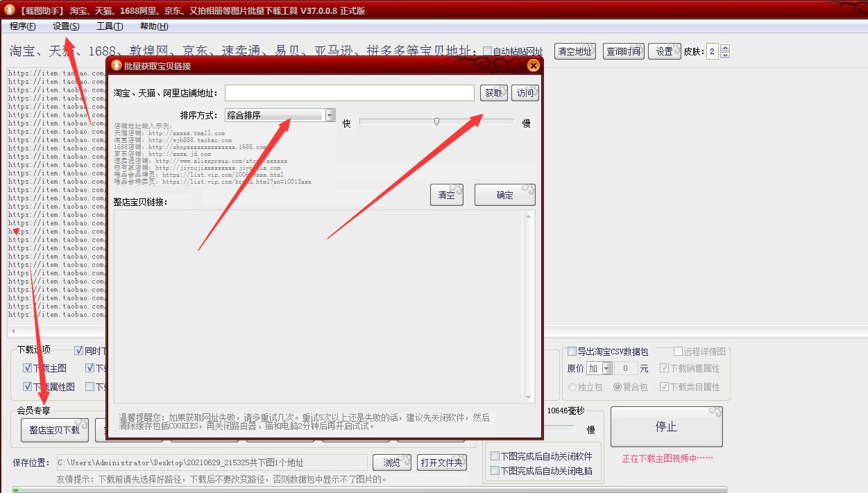868x493 pixels.
Task: Click the large 停止 button
Action: [x=666, y=426]
